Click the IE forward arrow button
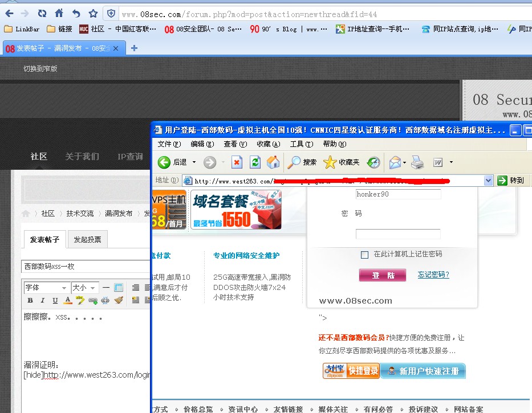The height and width of the screenshot is (413, 532). tap(210, 162)
